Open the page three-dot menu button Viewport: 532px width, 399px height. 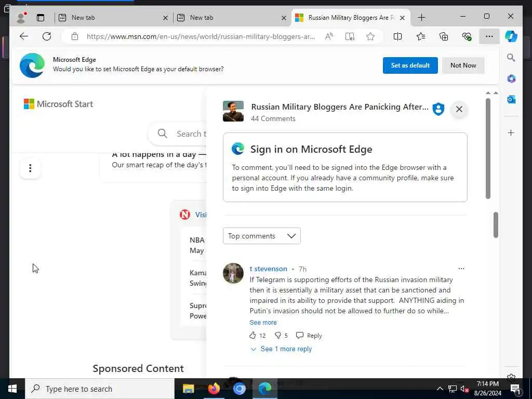[30, 168]
